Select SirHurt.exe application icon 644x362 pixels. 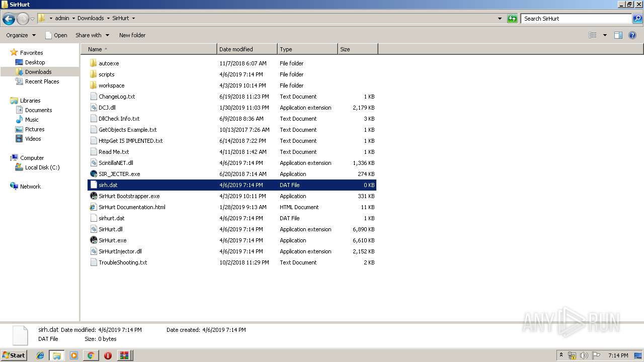point(93,240)
